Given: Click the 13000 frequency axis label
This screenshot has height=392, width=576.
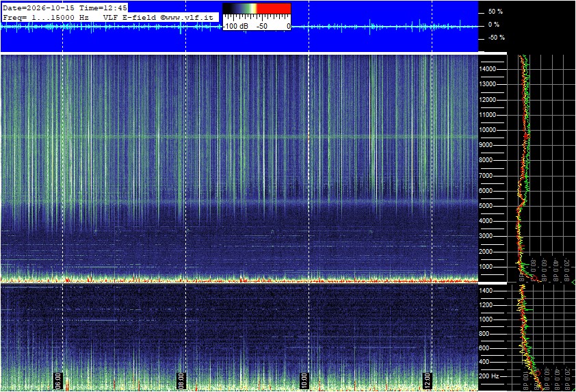Looking at the screenshot, I should pos(487,84).
